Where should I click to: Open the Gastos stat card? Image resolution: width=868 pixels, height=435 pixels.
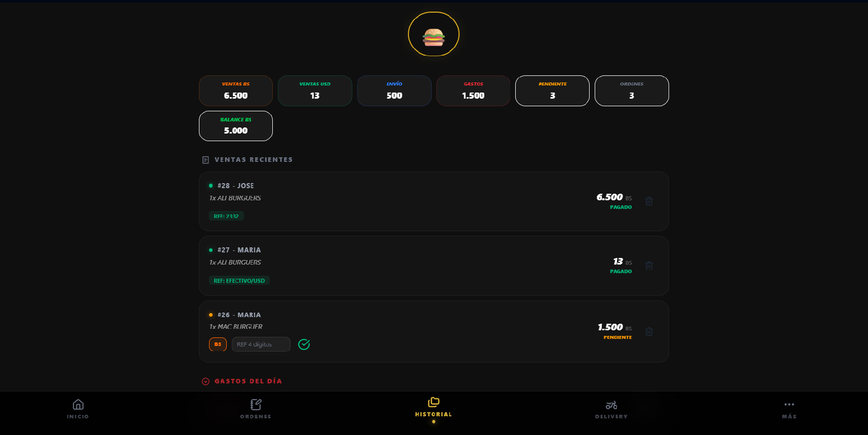[473, 91]
